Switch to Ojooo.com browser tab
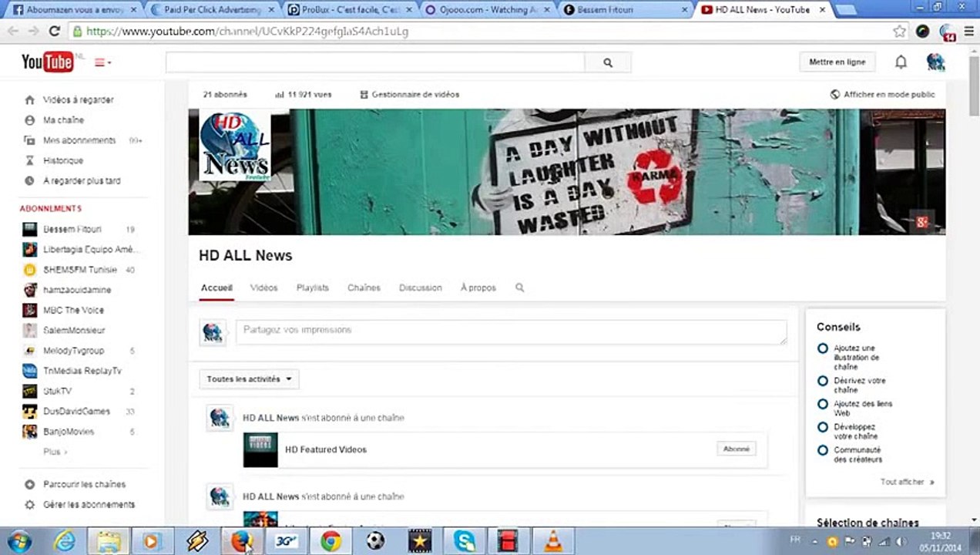980x555 pixels. [x=487, y=10]
